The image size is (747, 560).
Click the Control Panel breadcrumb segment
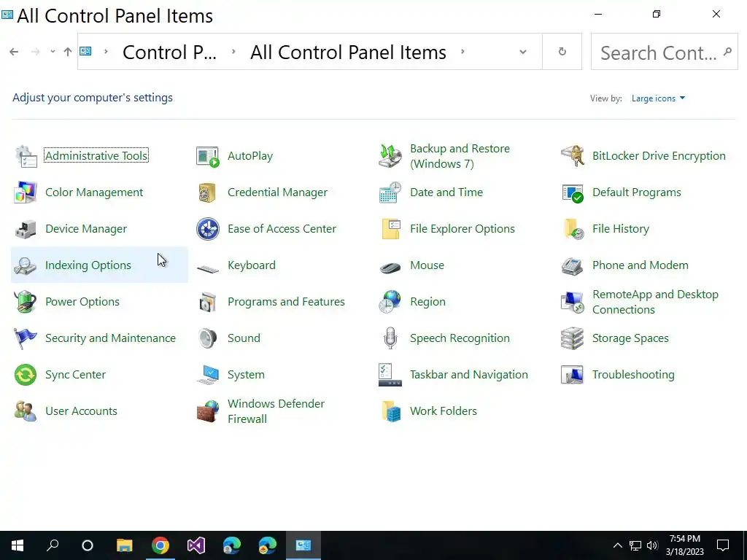[169, 52]
